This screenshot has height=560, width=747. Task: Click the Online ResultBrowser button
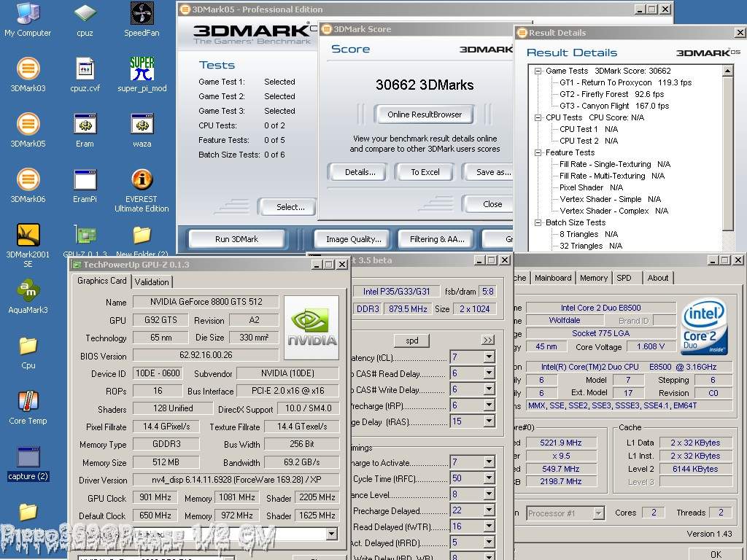(425, 114)
